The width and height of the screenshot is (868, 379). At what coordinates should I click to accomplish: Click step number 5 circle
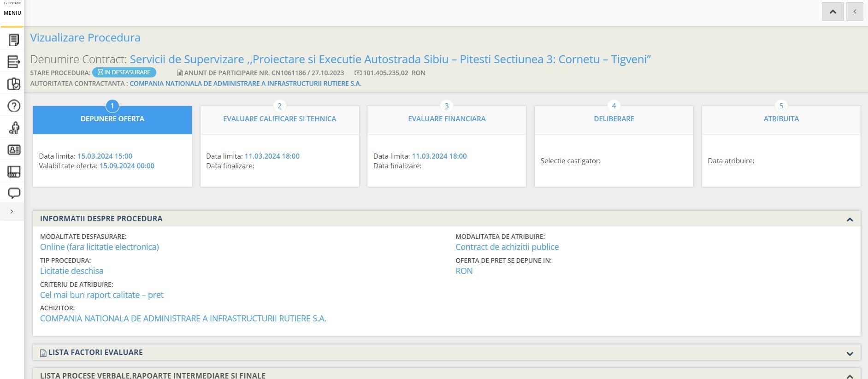781,106
